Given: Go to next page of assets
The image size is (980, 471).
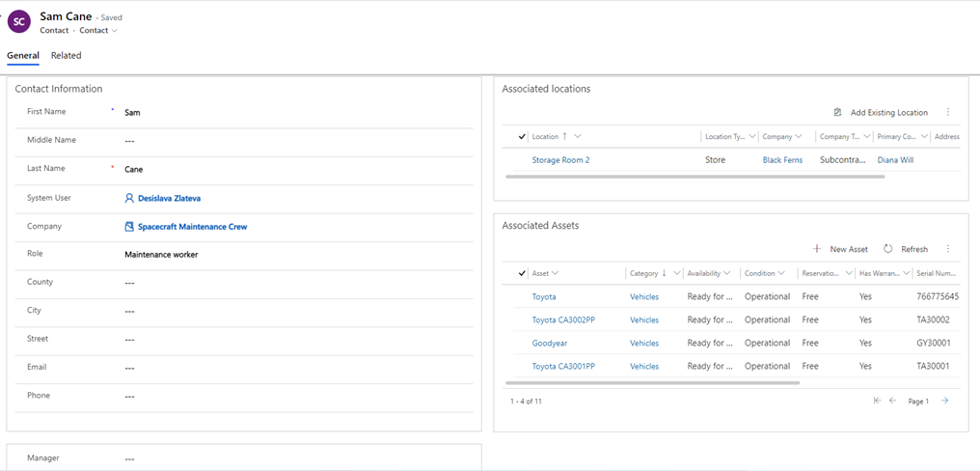Looking at the screenshot, I should pyautogui.click(x=944, y=401).
